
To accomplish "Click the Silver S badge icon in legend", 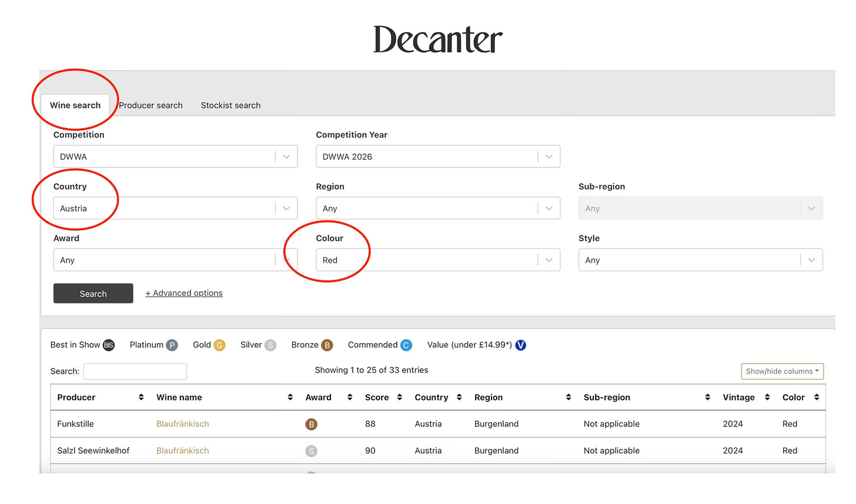I will point(270,345).
